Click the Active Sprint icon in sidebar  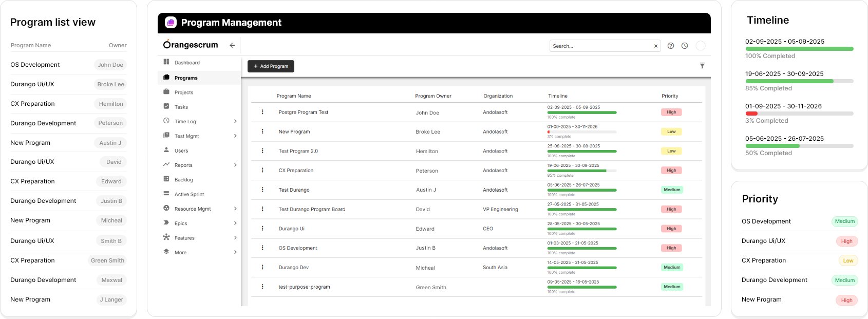[166, 194]
